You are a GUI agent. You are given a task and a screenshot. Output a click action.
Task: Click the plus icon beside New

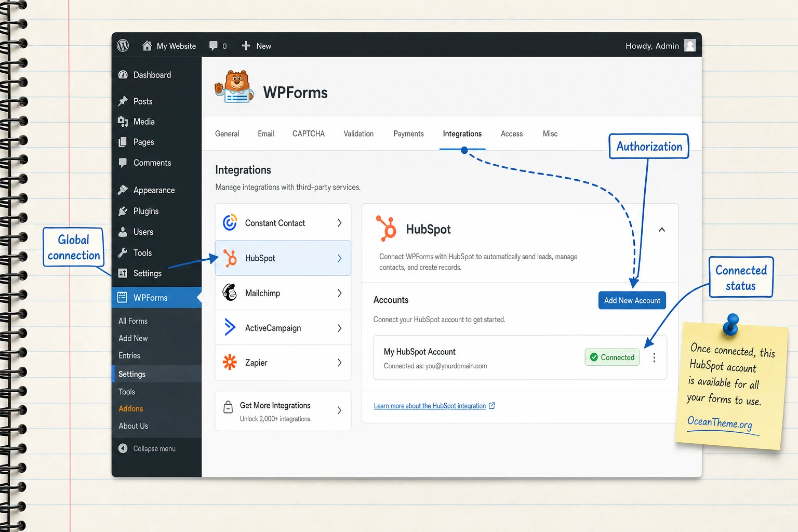(246, 46)
